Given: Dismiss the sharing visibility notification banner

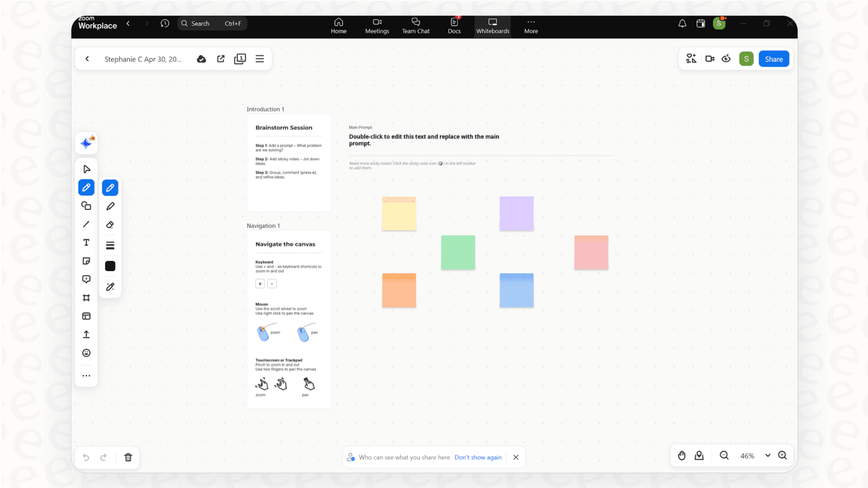Looking at the screenshot, I should [515, 457].
